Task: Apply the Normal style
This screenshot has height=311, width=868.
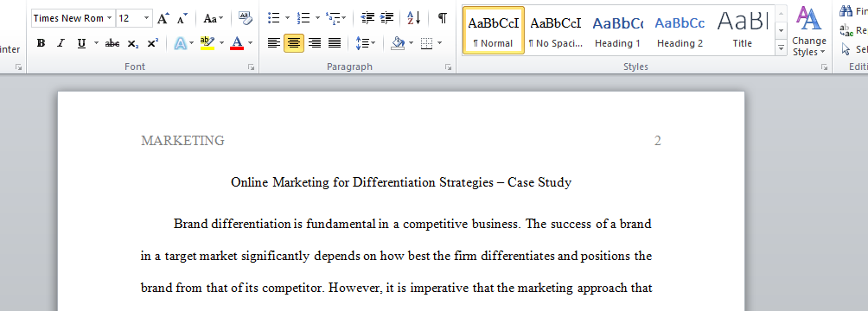Action: (494, 30)
